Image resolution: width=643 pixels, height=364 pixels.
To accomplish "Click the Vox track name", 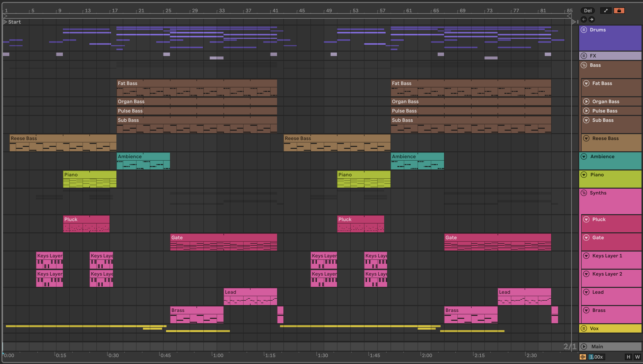I will tap(594, 328).
